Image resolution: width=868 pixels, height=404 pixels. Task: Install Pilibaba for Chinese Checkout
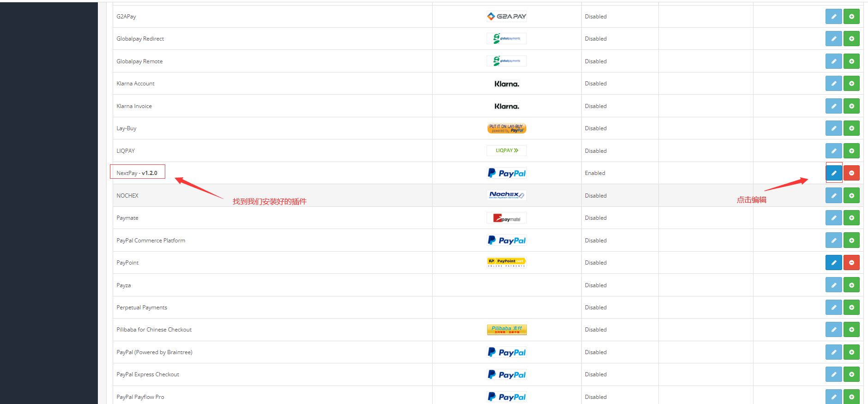(x=851, y=330)
